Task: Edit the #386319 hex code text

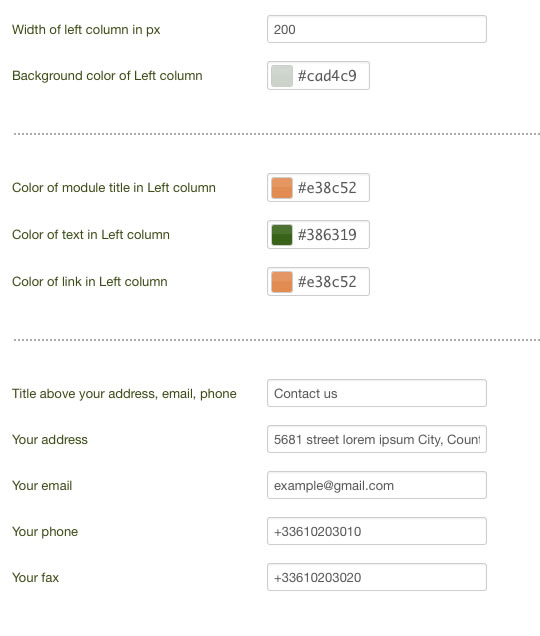Action: point(327,235)
